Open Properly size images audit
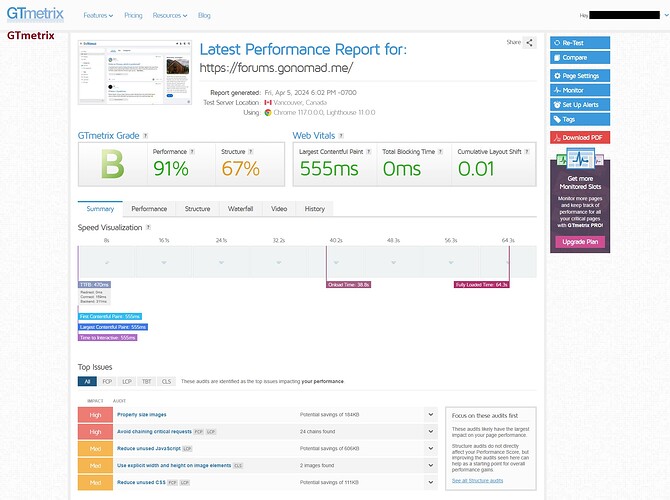 point(142,415)
